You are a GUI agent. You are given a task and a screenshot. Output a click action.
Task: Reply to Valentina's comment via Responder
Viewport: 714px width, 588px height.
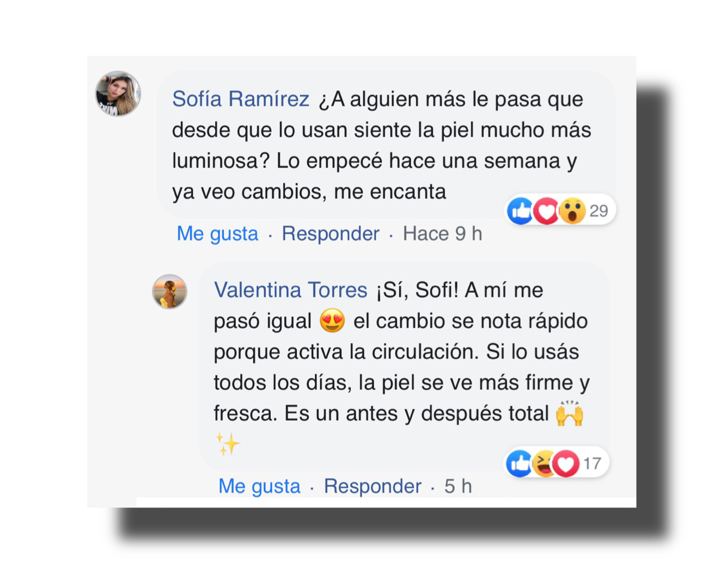373,486
